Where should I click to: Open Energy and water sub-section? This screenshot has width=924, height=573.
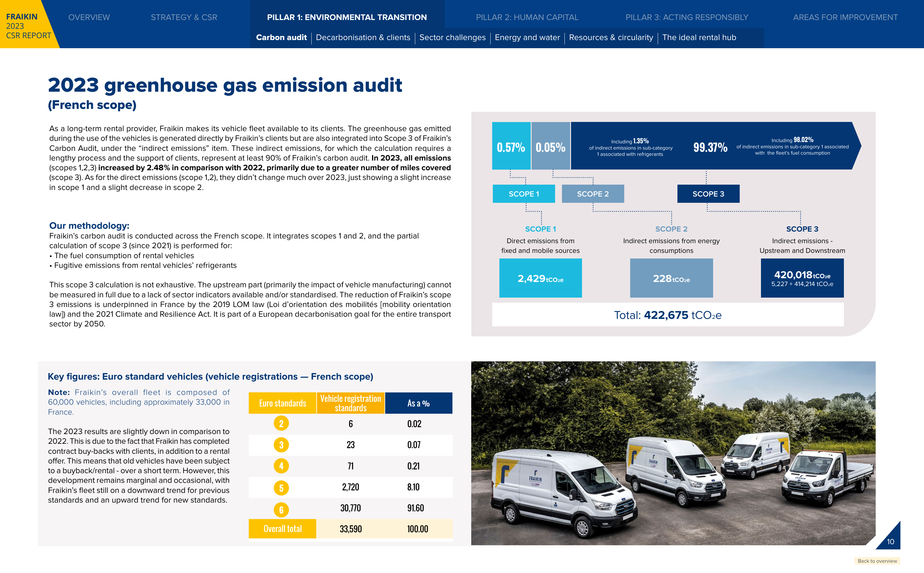527,38
